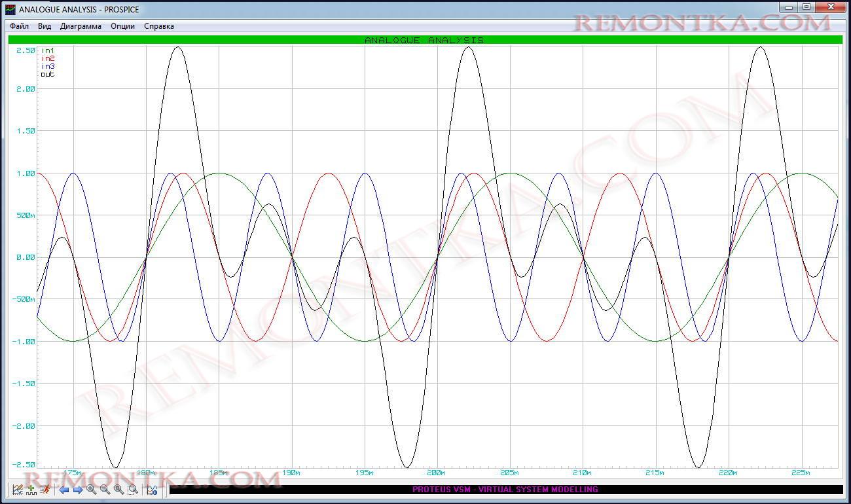Zoom to fit whole graph icon
The width and height of the screenshot is (851, 504).
coord(118,489)
